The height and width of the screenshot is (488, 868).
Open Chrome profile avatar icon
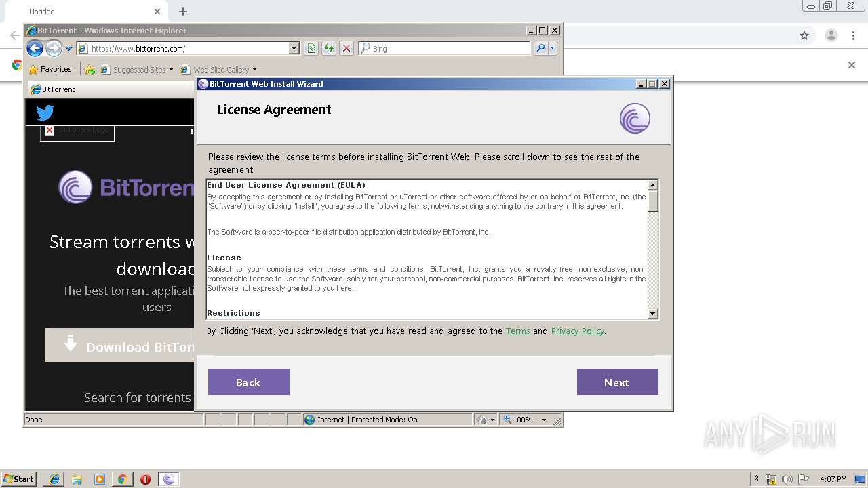831,35
